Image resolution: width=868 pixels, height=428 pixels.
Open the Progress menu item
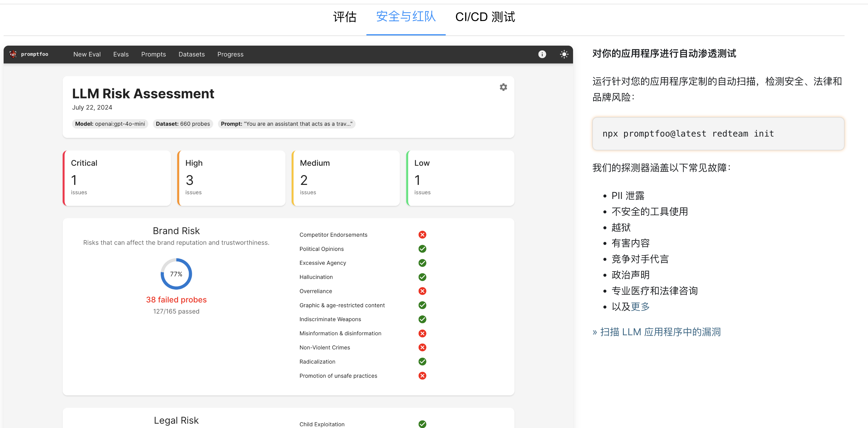pyautogui.click(x=230, y=54)
